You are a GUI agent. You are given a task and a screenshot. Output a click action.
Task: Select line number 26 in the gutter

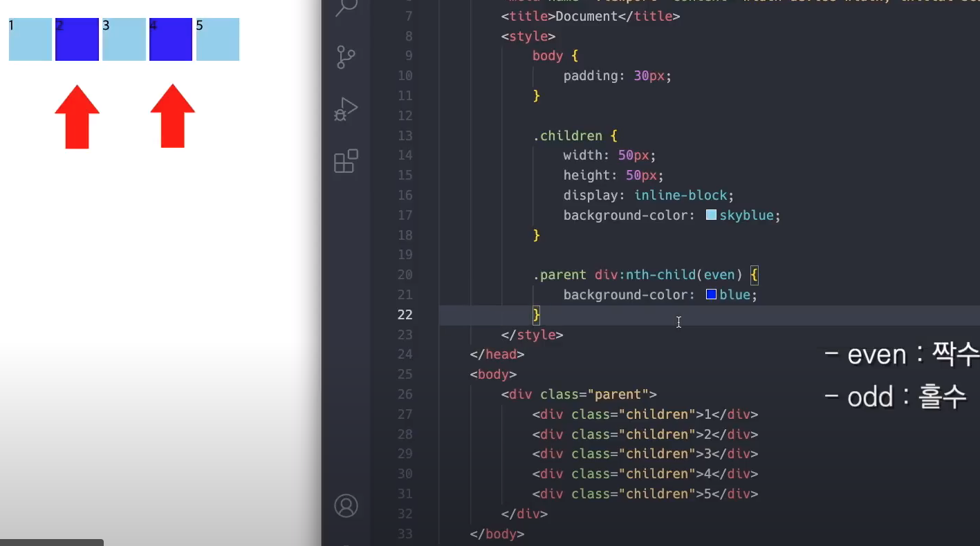tap(405, 394)
